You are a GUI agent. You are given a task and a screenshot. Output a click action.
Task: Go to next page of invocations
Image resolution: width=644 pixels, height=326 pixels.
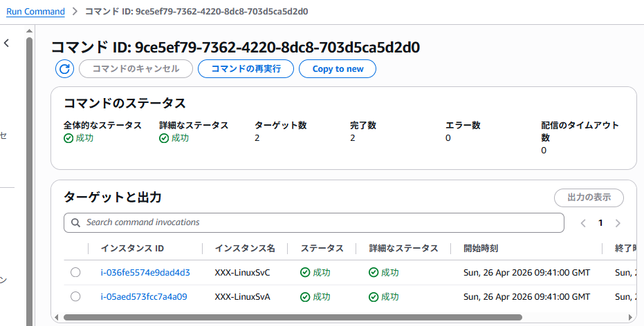click(618, 223)
